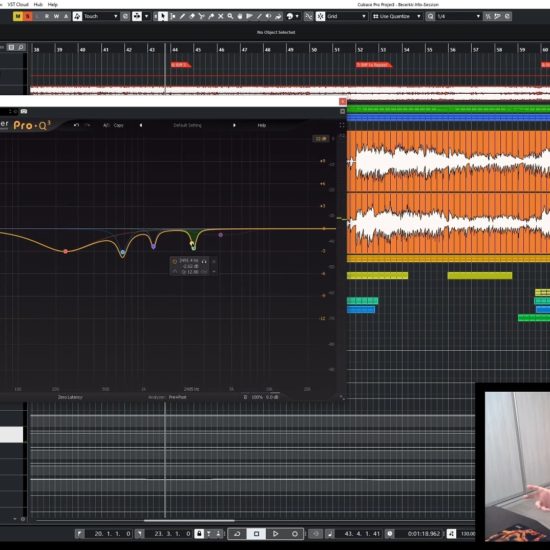Open the Use Quantize dropdown
Image resolution: width=550 pixels, height=550 pixels.
point(396,16)
